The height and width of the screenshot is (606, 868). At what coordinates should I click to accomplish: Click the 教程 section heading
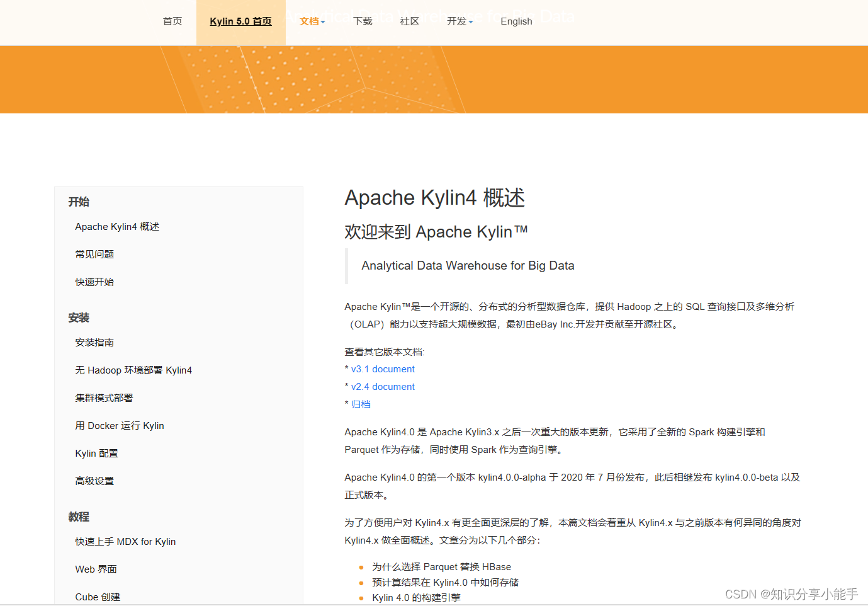click(79, 517)
